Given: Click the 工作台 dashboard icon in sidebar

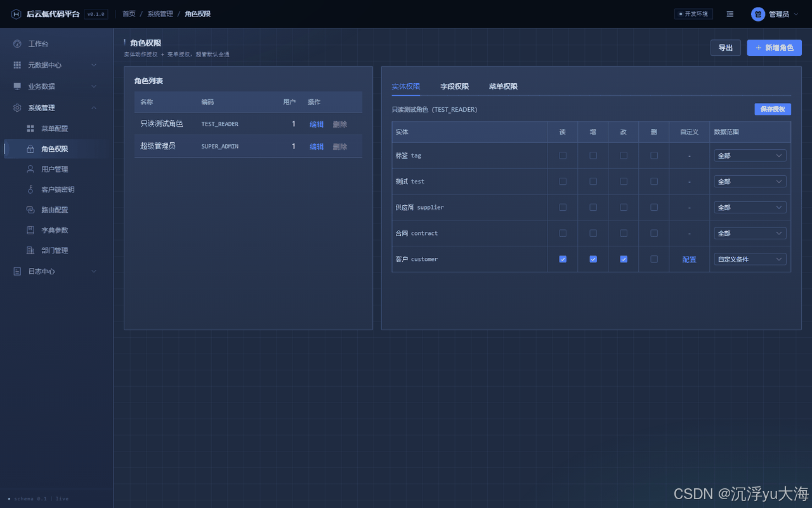Looking at the screenshot, I should [x=17, y=44].
